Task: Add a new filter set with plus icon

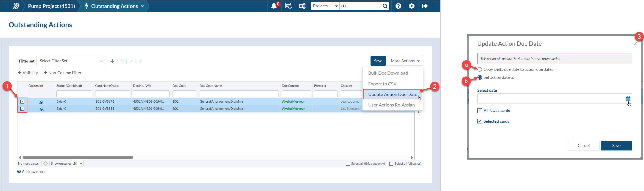Action: (112, 61)
